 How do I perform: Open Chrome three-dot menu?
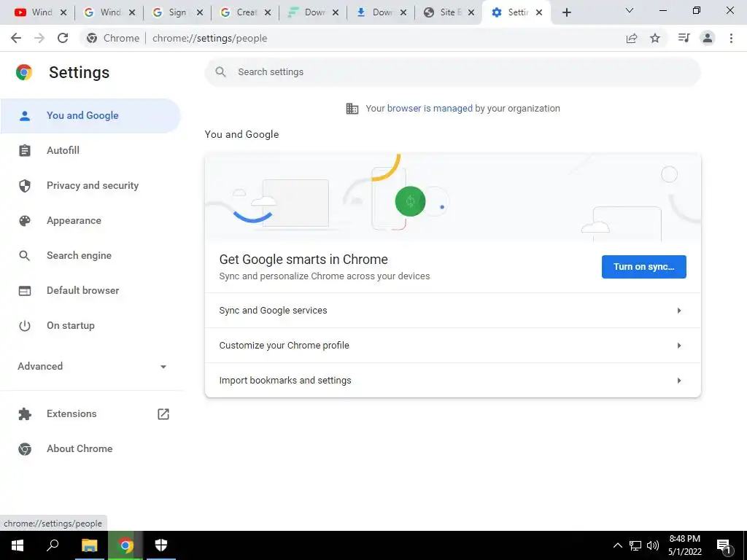(731, 38)
